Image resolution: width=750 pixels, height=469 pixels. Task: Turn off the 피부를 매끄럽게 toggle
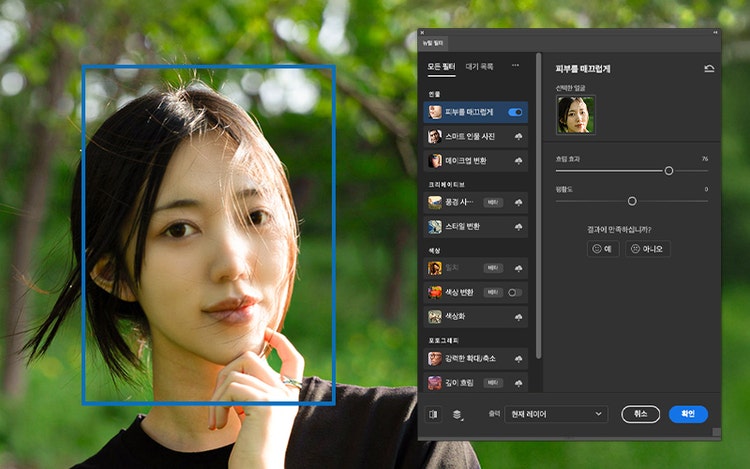click(x=515, y=112)
